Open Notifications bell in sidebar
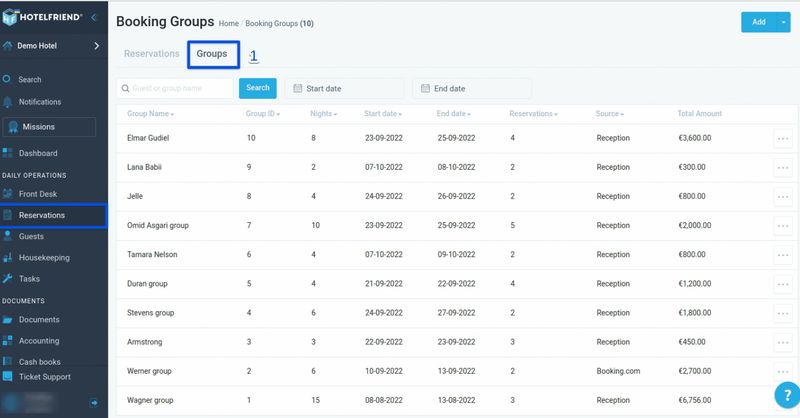The width and height of the screenshot is (800, 418). pos(7,102)
